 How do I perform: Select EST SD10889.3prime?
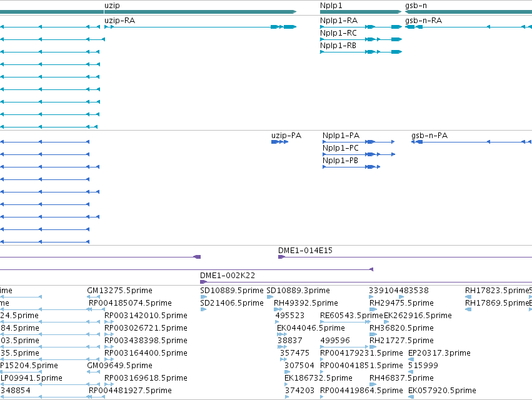click(298, 291)
